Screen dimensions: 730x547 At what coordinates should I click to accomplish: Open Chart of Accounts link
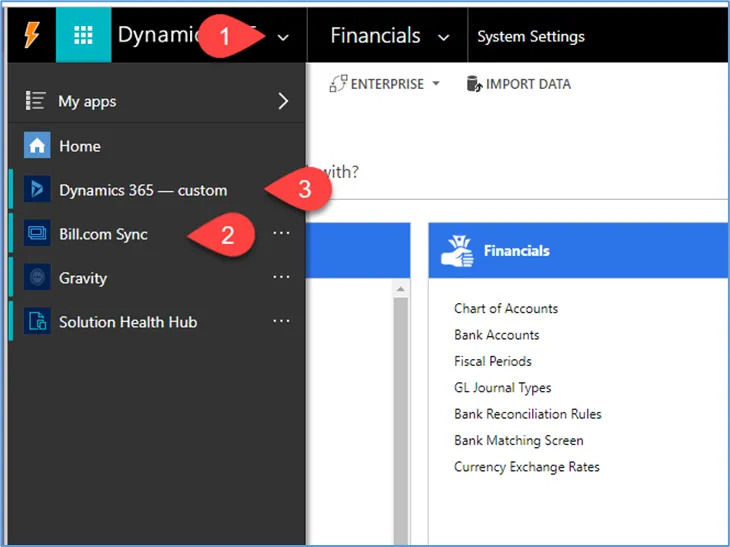(506, 308)
